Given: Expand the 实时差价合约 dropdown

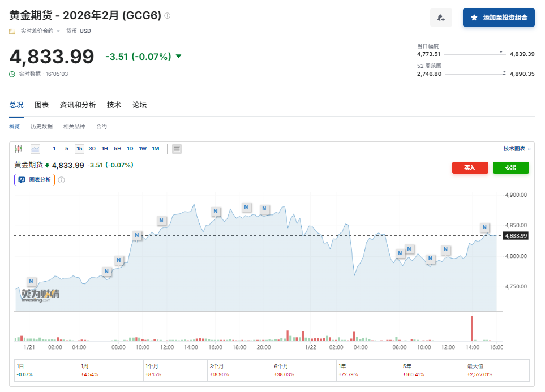Looking at the screenshot, I should (x=58, y=31).
